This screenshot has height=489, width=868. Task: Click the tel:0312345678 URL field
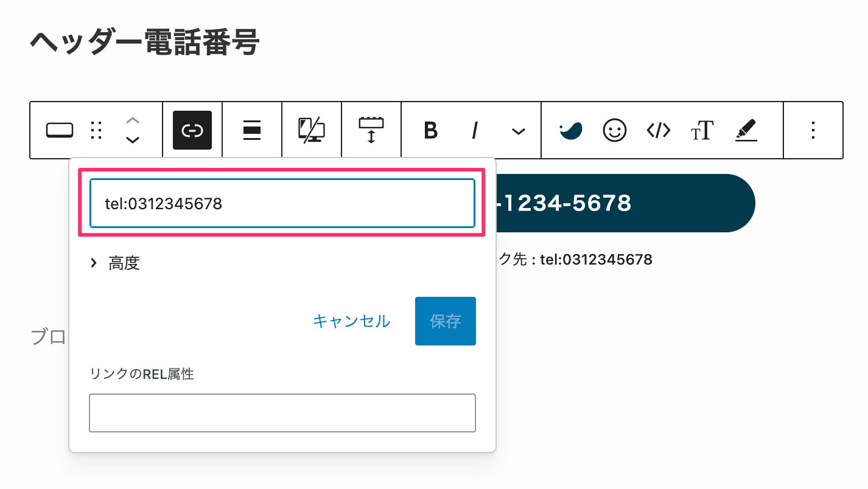point(282,203)
